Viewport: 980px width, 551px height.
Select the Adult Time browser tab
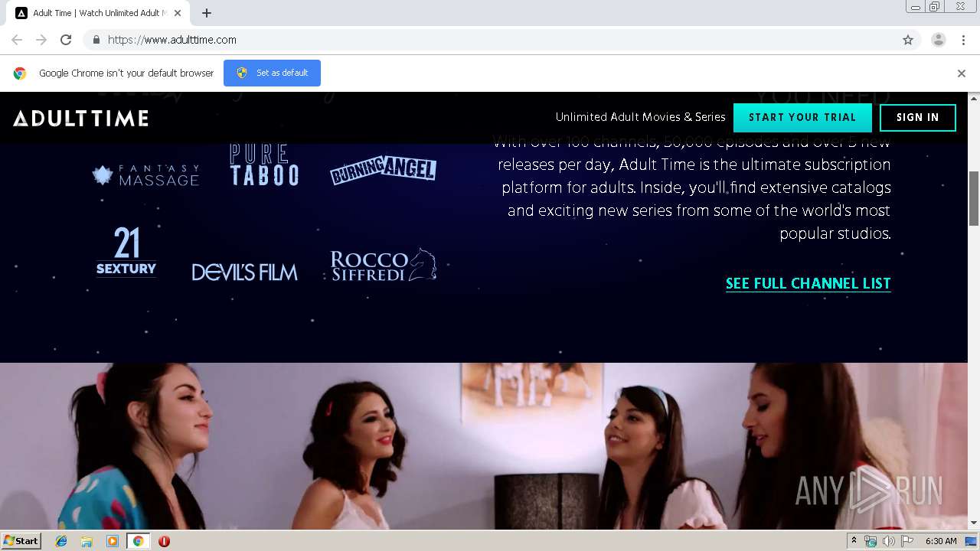pos(98,13)
